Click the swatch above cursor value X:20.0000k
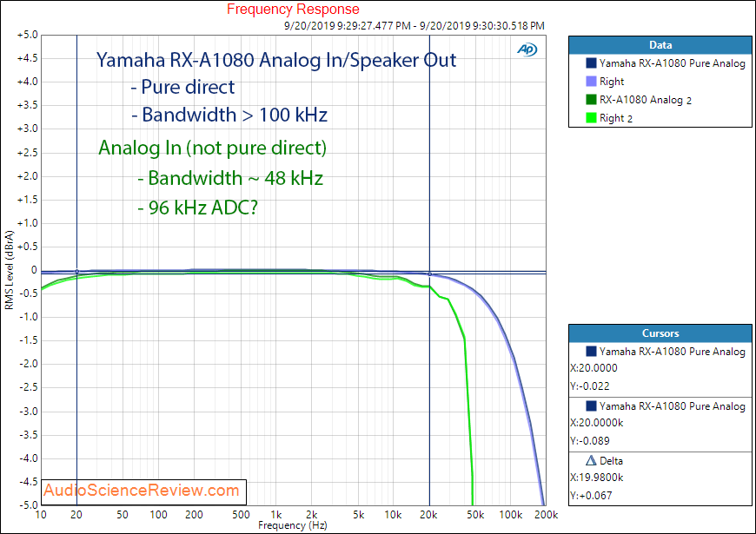Image resolution: width=756 pixels, height=534 pixels. [x=591, y=405]
